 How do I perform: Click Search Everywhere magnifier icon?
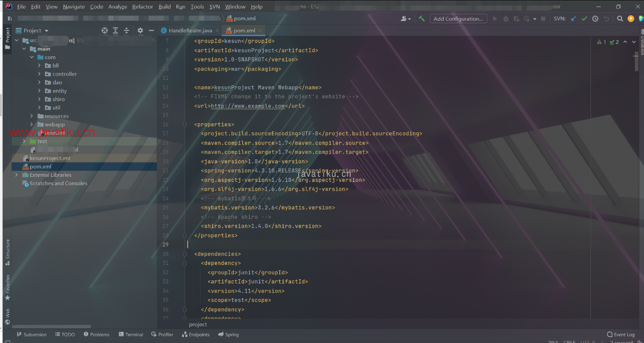point(620,18)
